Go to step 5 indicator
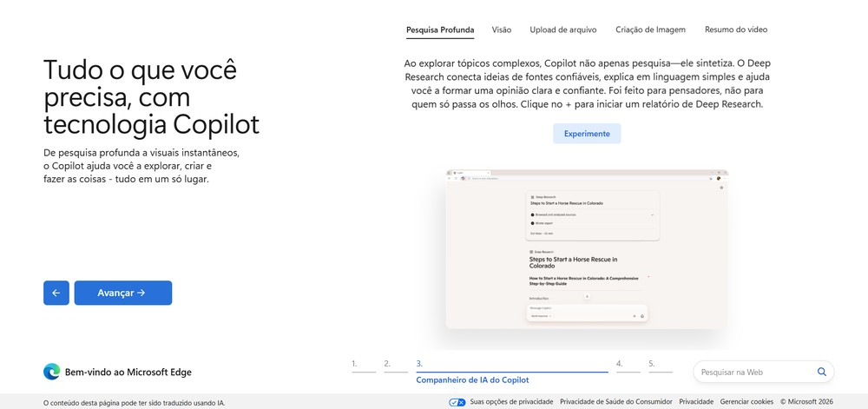Viewport: 868px width, 409px height. [x=661, y=366]
